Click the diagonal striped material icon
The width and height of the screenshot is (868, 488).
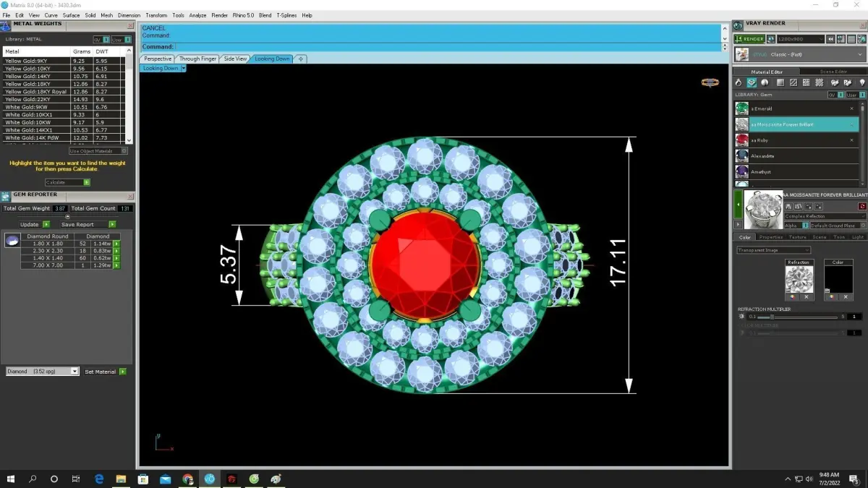tap(793, 82)
